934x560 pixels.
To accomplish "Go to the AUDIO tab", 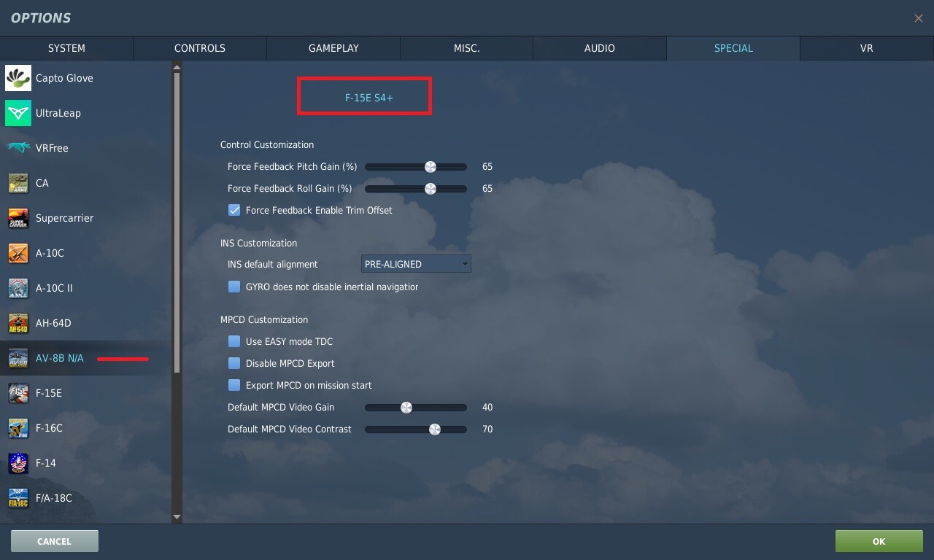I will (600, 48).
